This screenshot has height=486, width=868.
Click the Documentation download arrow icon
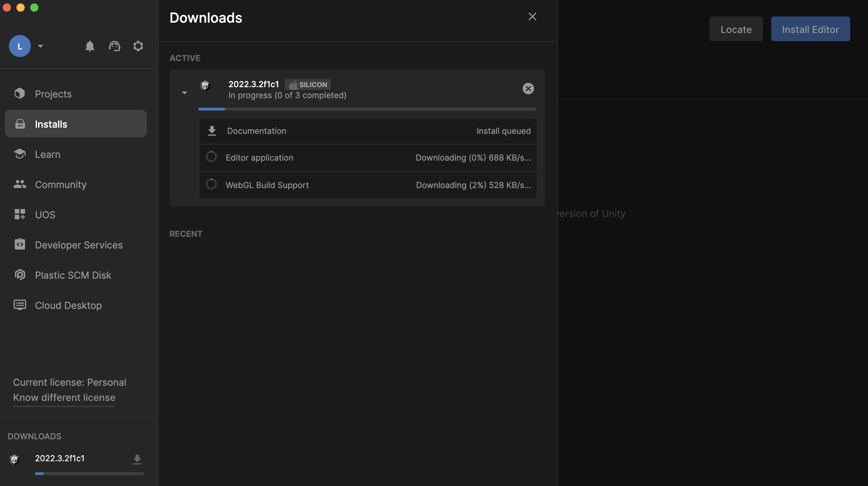pos(212,131)
